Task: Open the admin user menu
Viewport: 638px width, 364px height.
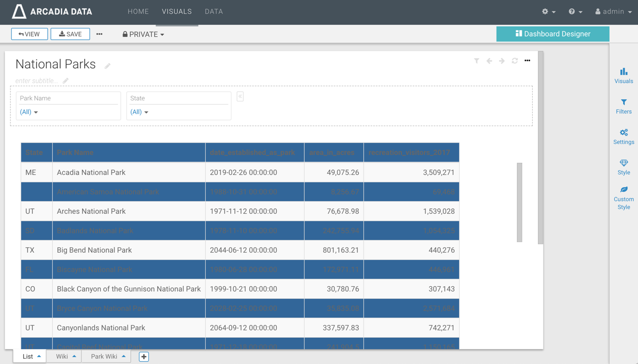Action: (x=613, y=12)
